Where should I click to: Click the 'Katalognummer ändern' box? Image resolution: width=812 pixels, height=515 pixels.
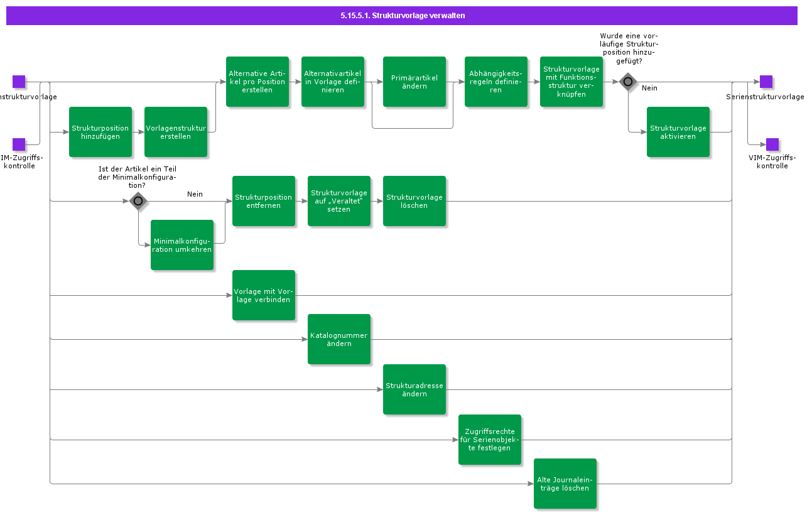[x=339, y=339]
